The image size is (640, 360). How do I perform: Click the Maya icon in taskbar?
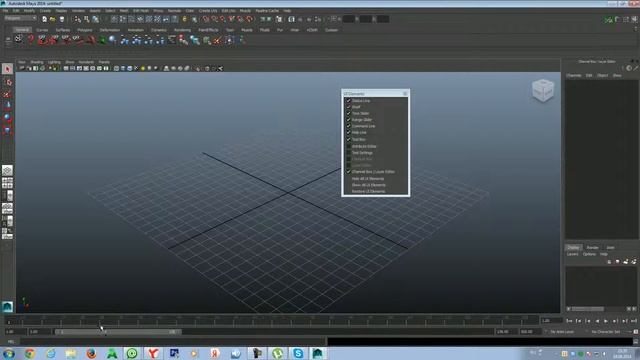tap(318, 353)
